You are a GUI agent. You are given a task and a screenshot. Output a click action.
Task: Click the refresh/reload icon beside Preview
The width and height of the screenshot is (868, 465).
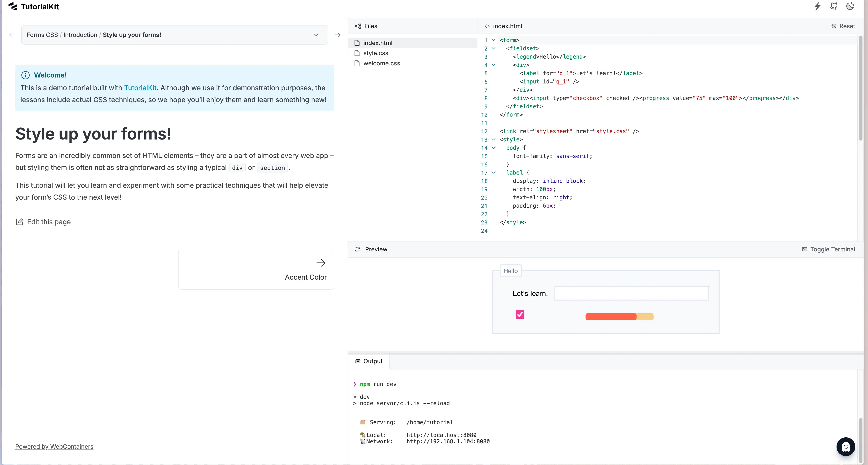pyautogui.click(x=357, y=249)
